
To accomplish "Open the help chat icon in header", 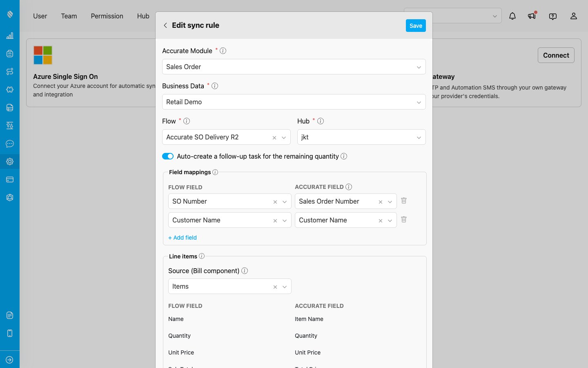I will 553,16.
